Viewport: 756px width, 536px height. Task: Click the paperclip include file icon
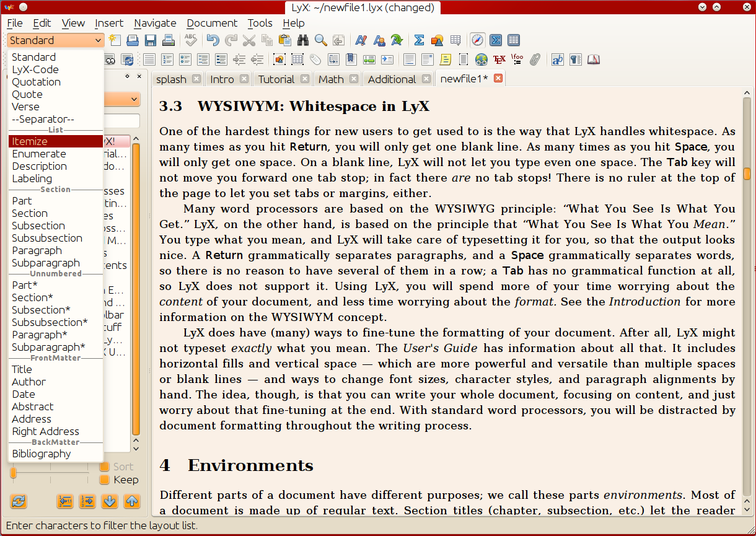click(535, 59)
